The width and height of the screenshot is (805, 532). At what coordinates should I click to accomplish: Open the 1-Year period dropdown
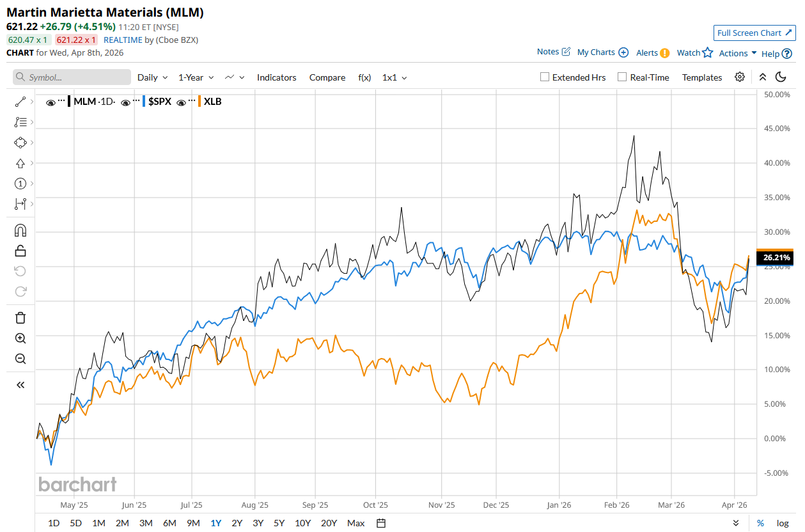pos(196,77)
